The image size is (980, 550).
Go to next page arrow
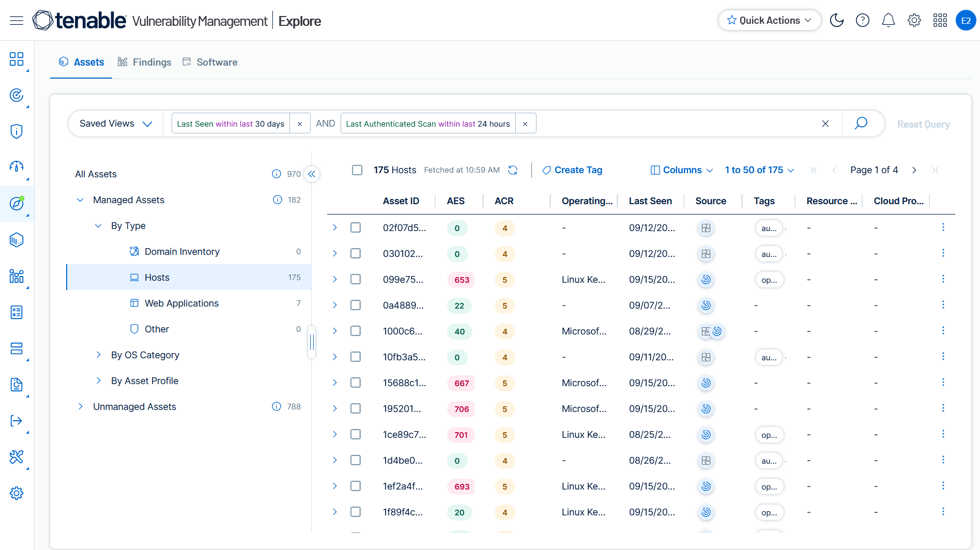coord(914,170)
